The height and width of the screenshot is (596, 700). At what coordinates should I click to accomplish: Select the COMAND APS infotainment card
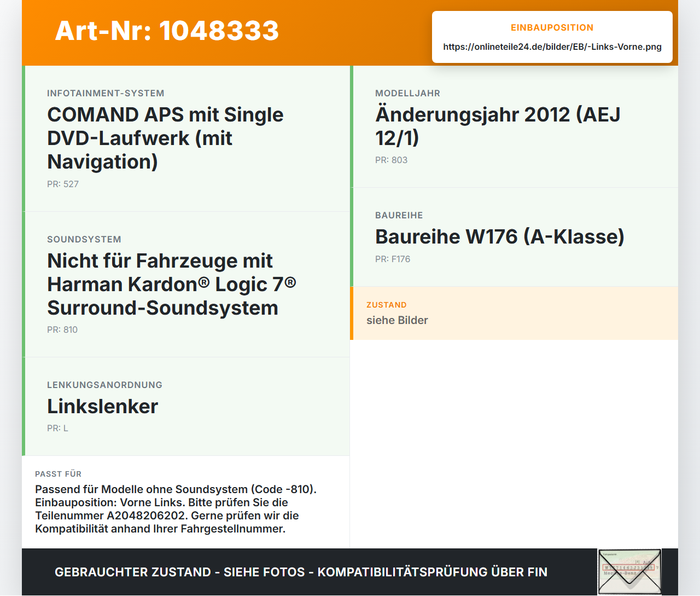(186, 138)
